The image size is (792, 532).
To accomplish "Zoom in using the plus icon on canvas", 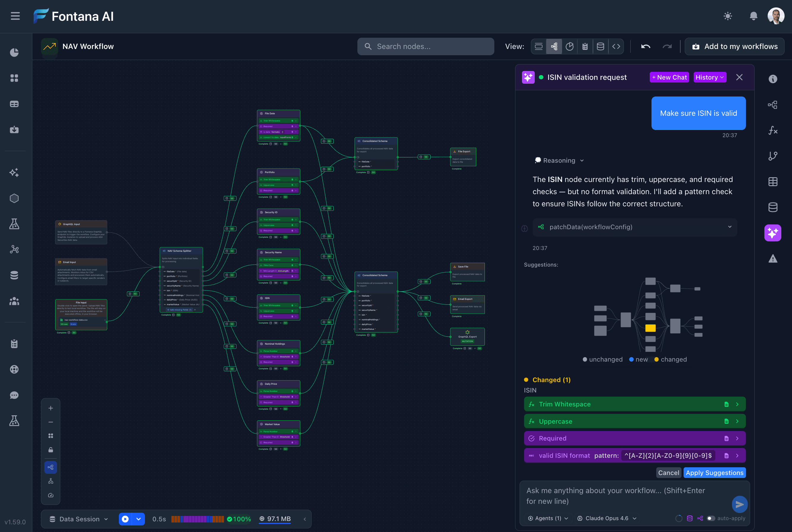I will [x=50, y=408].
